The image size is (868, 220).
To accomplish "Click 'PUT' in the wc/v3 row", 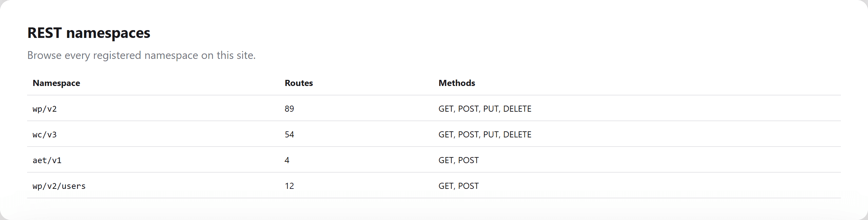I will (x=491, y=134).
